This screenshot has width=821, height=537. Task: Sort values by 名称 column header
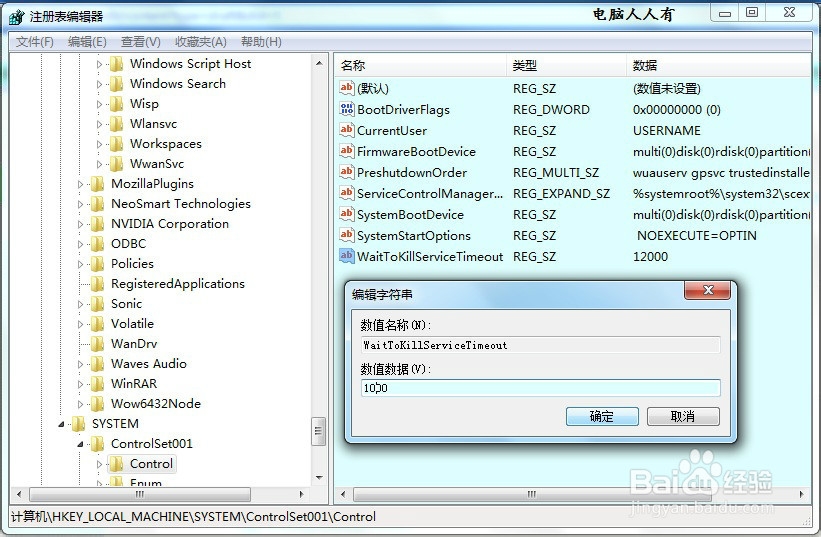pyautogui.click(x=420, y=65)
